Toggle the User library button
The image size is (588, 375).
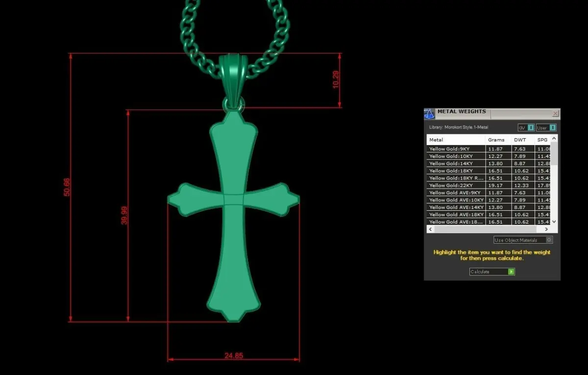pos(546,128)
